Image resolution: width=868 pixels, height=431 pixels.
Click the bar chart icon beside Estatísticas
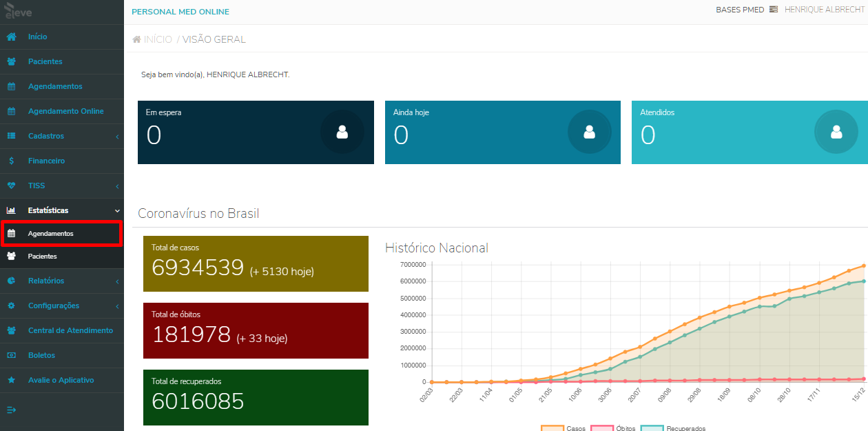click(11, 210)
